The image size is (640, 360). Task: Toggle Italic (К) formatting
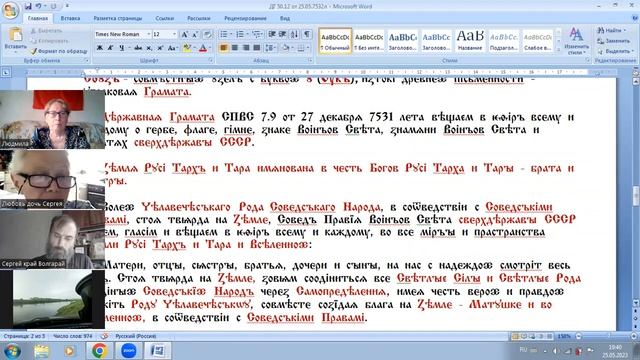pyautogui.click(x=110, y=48)
